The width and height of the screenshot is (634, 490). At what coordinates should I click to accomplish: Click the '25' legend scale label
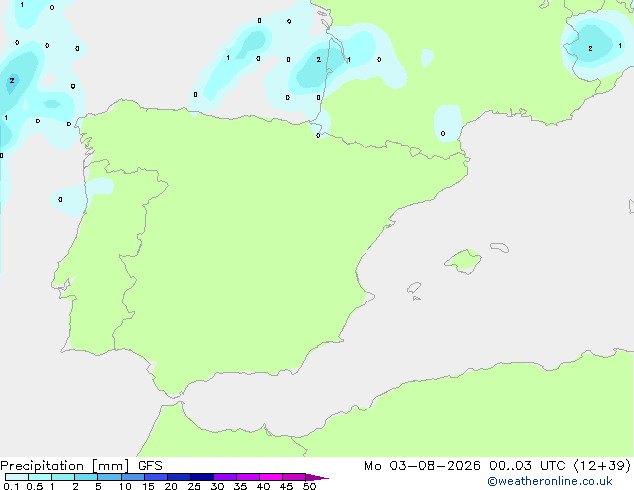(194, 486)
